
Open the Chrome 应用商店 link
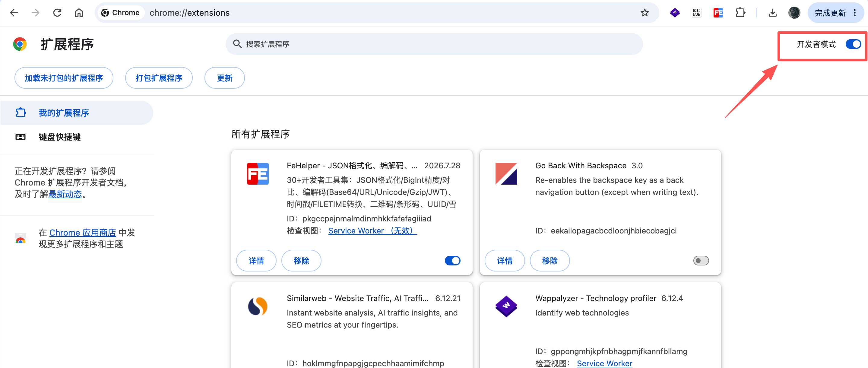point(83,233)
